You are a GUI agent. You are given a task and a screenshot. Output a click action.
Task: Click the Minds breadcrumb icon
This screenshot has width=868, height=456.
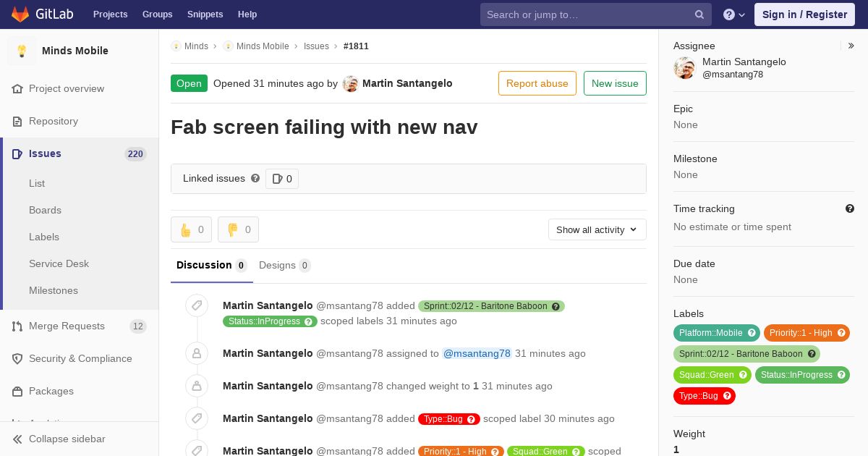click(176, 46)
